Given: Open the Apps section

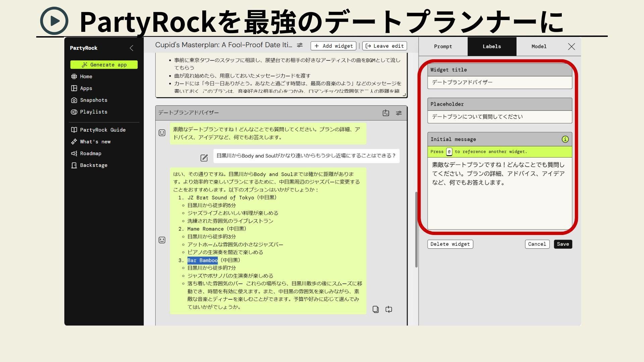Looking at the screenshot, I should pyautogui.click(x=86, y=88).
